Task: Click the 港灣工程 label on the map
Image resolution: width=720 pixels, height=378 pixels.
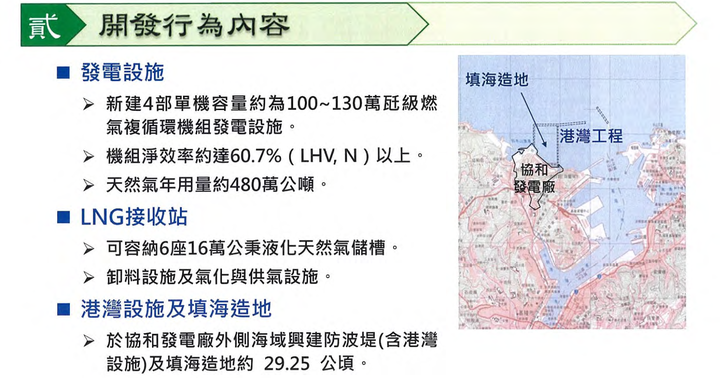Action: pyautogui.click(x=591, y=136)
